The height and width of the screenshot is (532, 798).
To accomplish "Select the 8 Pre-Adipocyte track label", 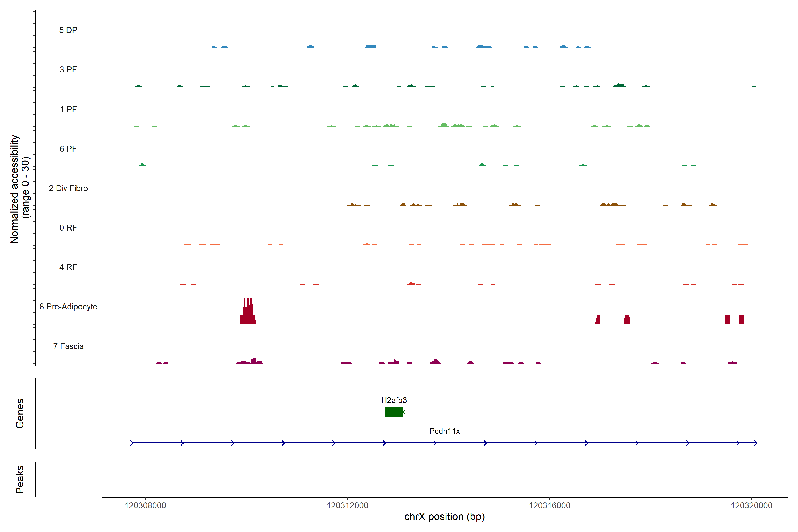I will tap(68, 307).
